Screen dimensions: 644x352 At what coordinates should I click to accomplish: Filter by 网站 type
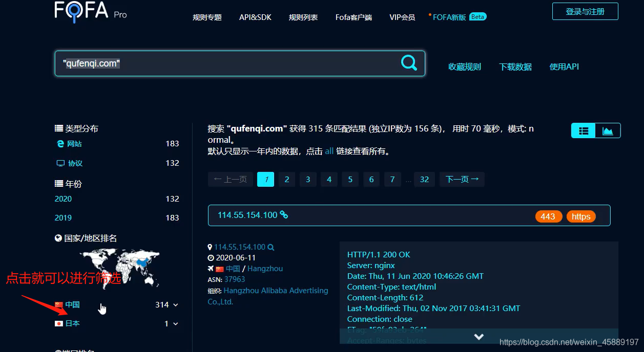[74, 144]
